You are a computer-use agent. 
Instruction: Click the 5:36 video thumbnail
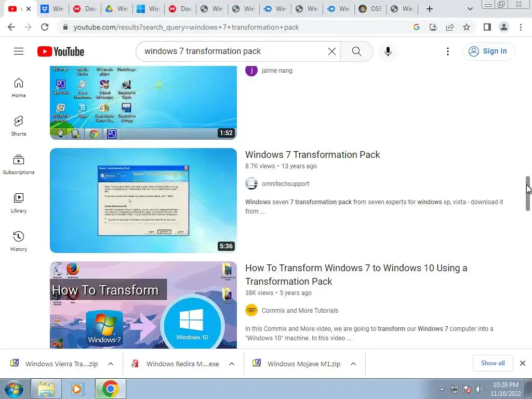point(143,200)
